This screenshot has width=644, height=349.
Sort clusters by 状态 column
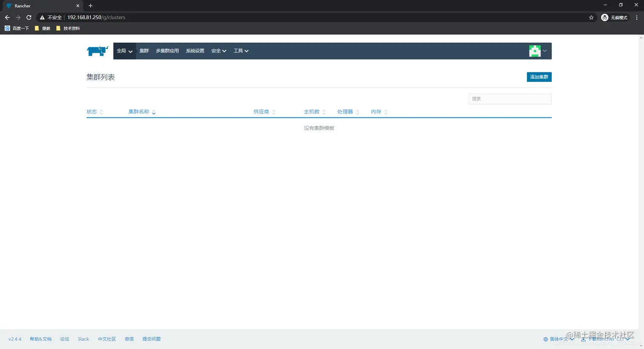click(x=95, y=112)
